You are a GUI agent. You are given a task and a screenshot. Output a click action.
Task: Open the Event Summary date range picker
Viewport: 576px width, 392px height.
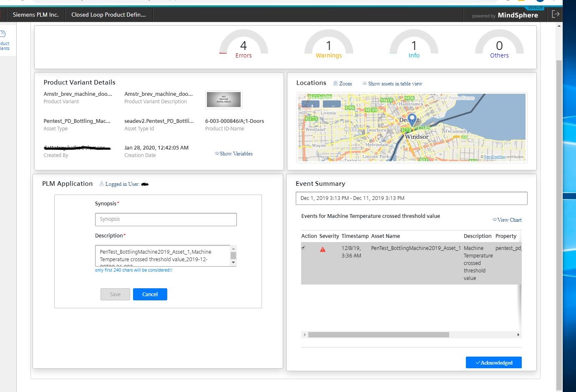click(x=411, y=198)
